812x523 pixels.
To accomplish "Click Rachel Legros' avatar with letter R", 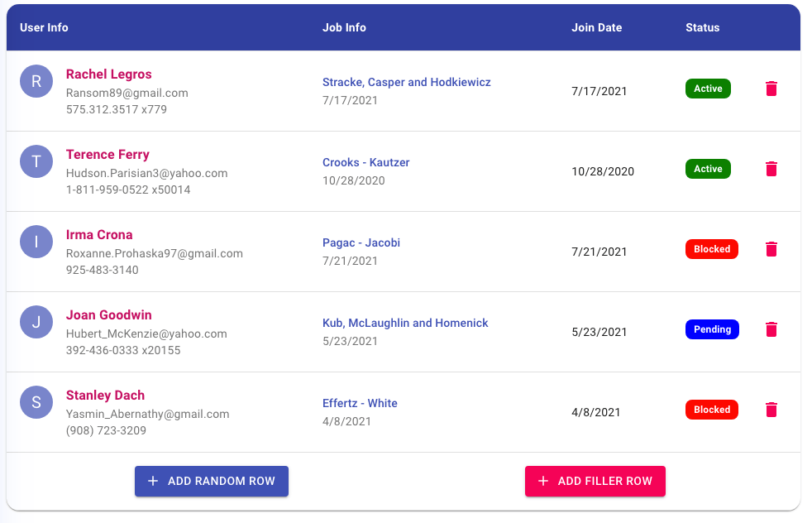I will pyautogui.click(x=36, y=81).
